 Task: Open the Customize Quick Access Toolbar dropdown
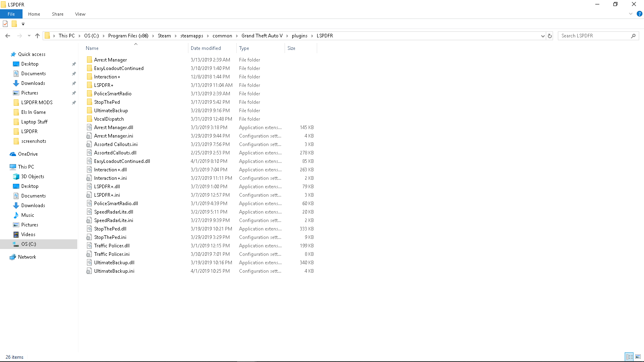23,24
